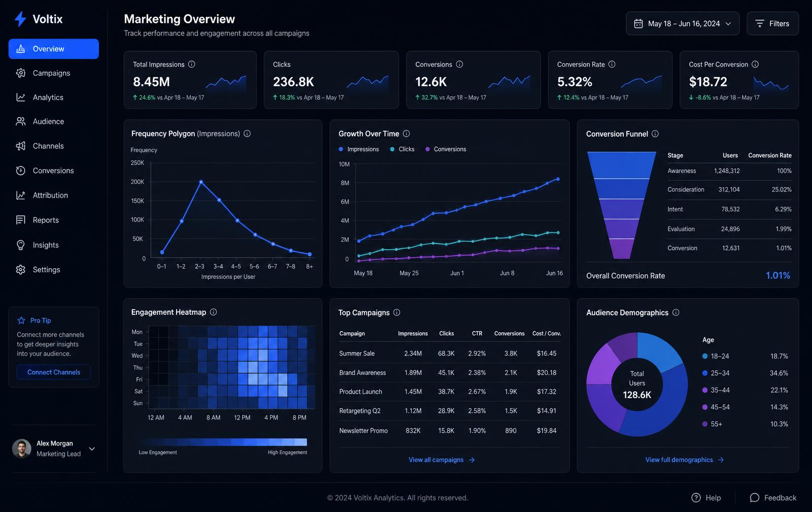This screenshot has width=812, height=512.
Task: Click the Conversions clock icon in sidebar
Action: click(20, 171)
